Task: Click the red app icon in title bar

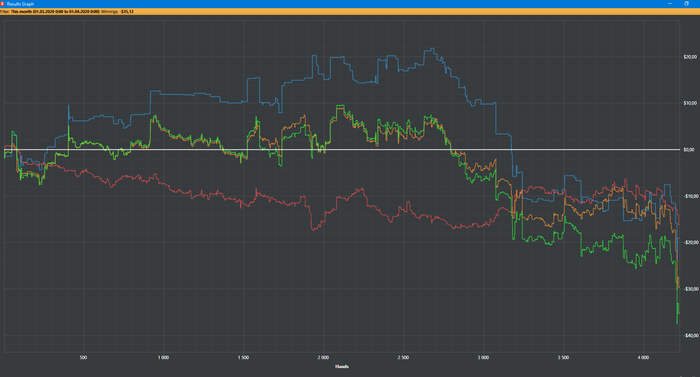Action: (2, 4)
